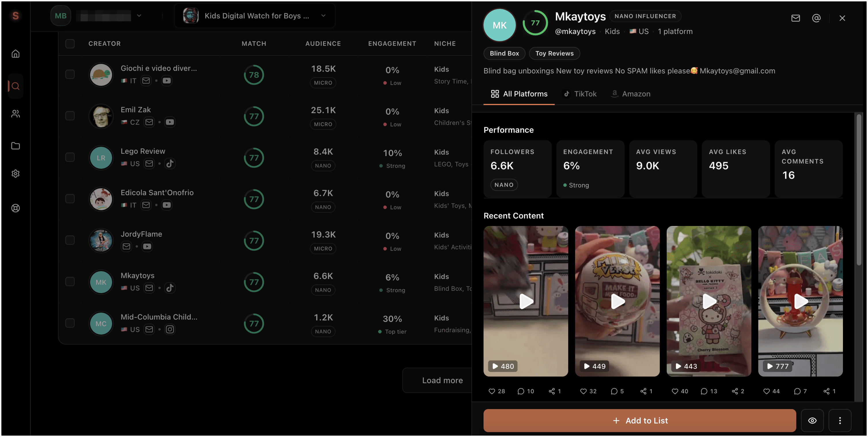868x437 pixels.
Task: Select the search icon in the left sidebar
Action: [16, 86]
